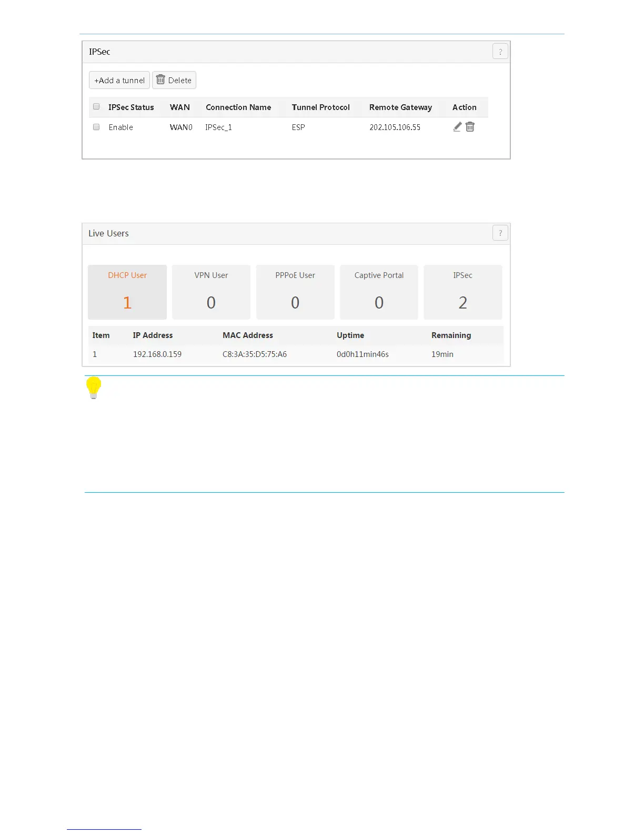
Task: Click the uptime value 0d0h11min46s
Action: tap(363, 354)
